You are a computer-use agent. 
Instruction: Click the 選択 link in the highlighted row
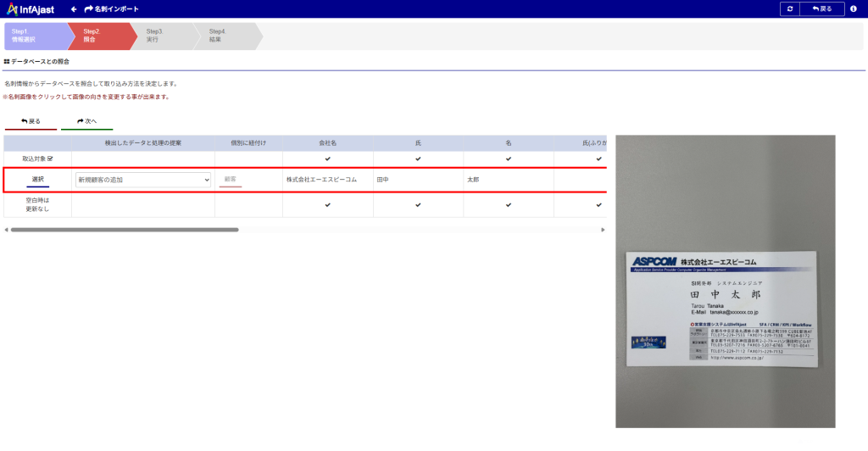[37, 180]
